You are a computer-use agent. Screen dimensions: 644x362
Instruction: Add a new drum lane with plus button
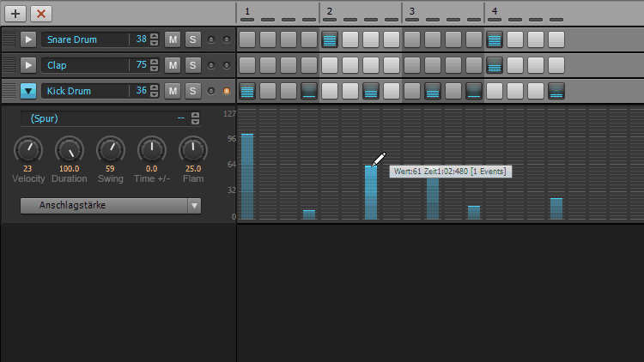(x=15, y=14)
